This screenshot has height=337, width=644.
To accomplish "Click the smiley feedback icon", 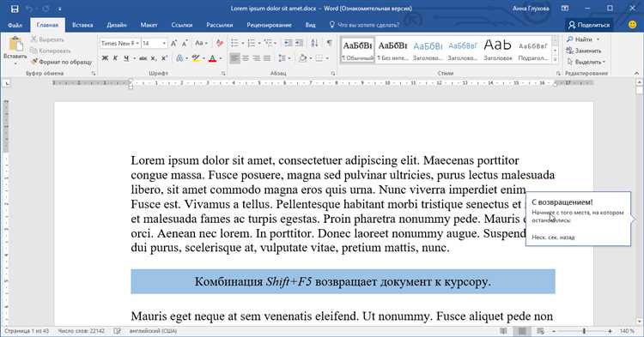I will click(633, 25).
